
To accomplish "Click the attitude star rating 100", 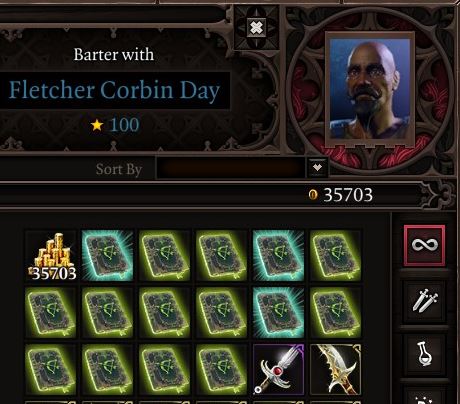I will [x=115, y=125].
